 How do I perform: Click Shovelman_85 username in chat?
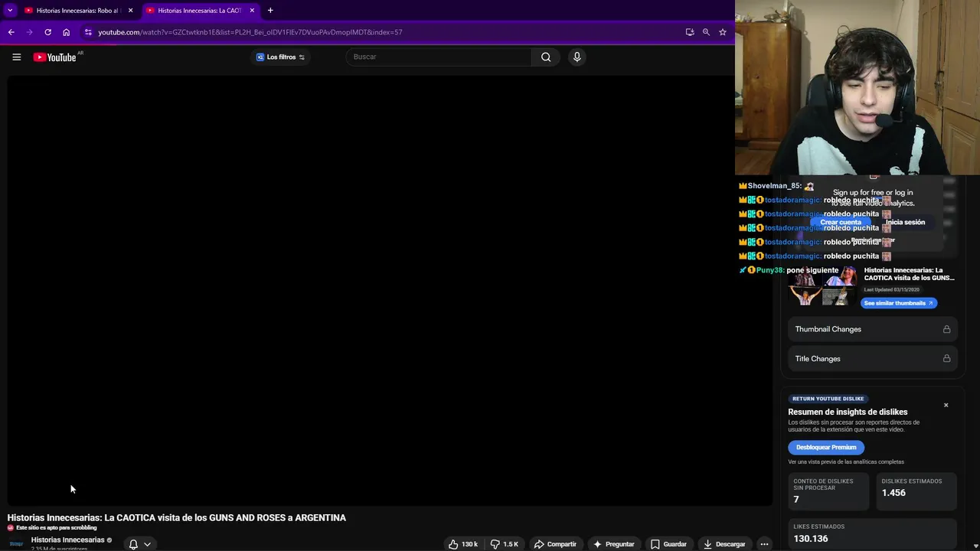click(x=775, y=186)
